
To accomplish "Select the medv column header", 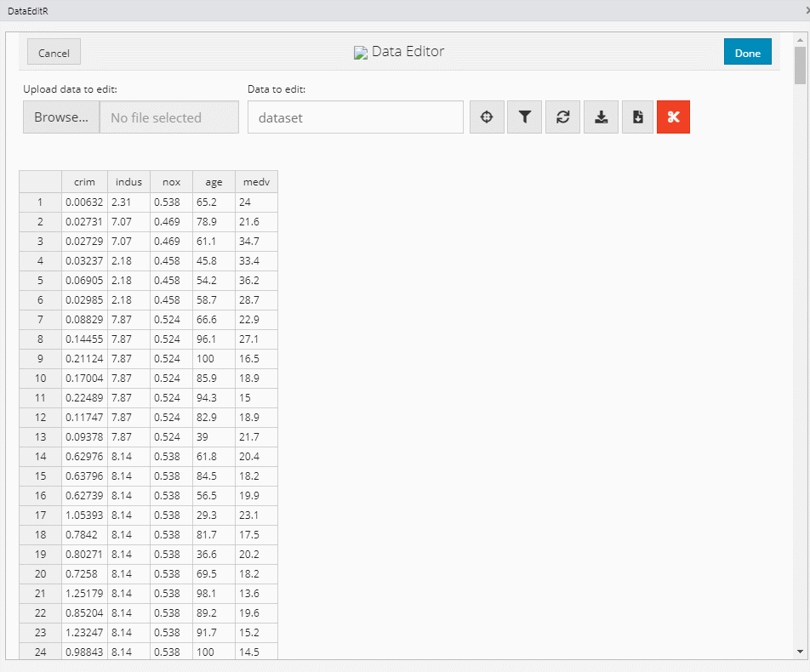I will tap(256, 182).
